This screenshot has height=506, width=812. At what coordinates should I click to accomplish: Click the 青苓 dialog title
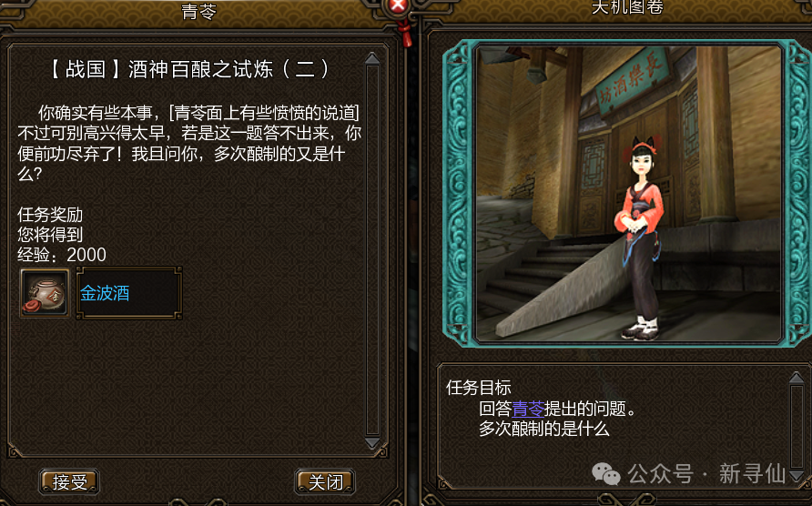(198, 11)
